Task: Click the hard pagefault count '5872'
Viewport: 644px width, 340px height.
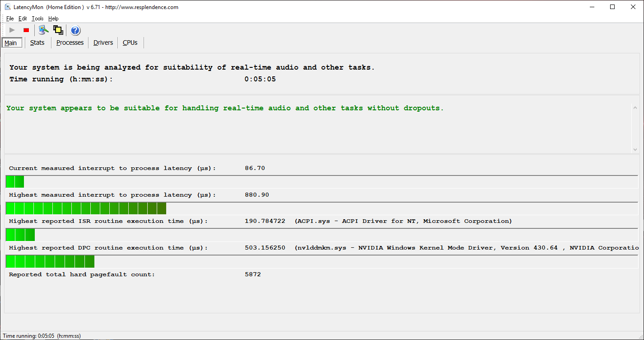Action: coord(253,274)
